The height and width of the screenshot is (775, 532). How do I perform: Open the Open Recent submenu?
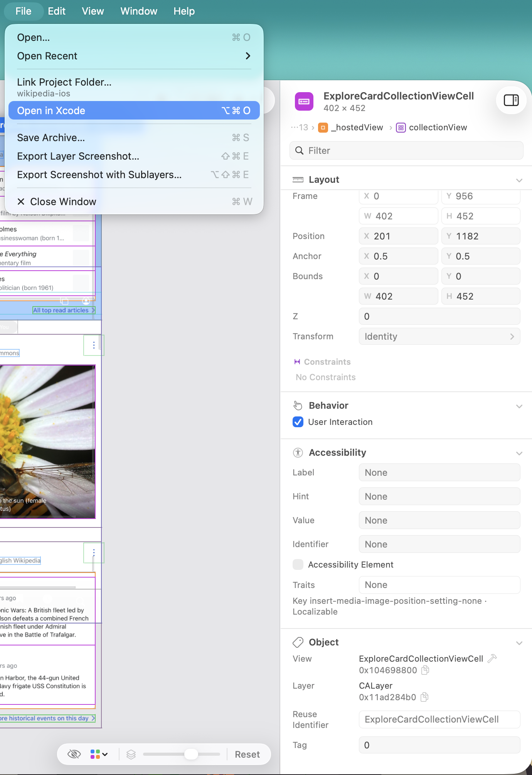click(134, 56)
